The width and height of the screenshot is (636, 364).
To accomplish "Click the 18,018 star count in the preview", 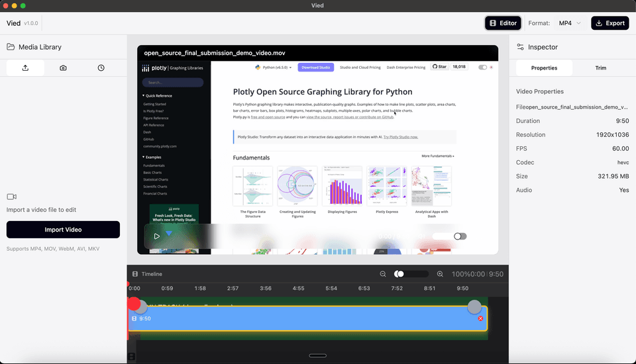I will pos(458,66).
